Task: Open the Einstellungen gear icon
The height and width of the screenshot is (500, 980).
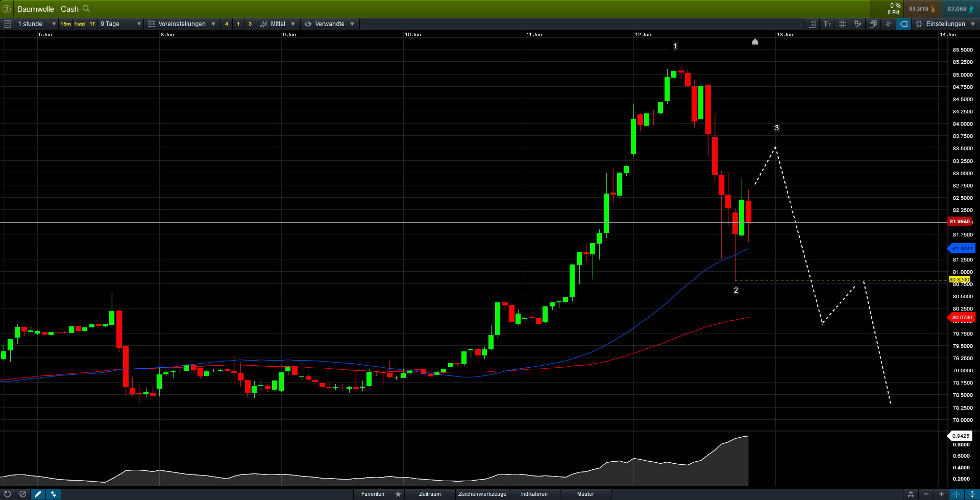Action: (x=919, y=24)
